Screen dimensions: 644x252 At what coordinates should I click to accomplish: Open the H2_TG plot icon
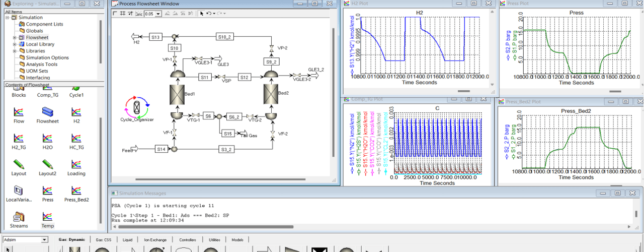tap(19, 138)
